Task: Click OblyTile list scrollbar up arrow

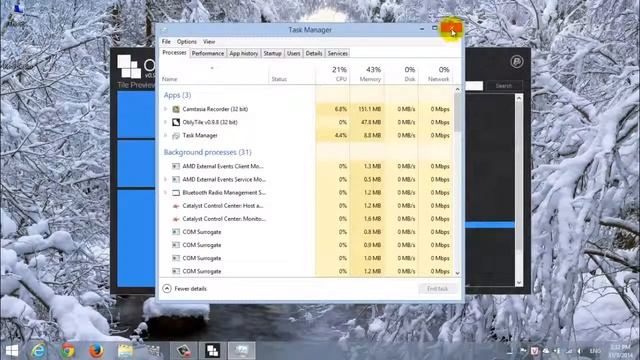Action: click(519, 98)
